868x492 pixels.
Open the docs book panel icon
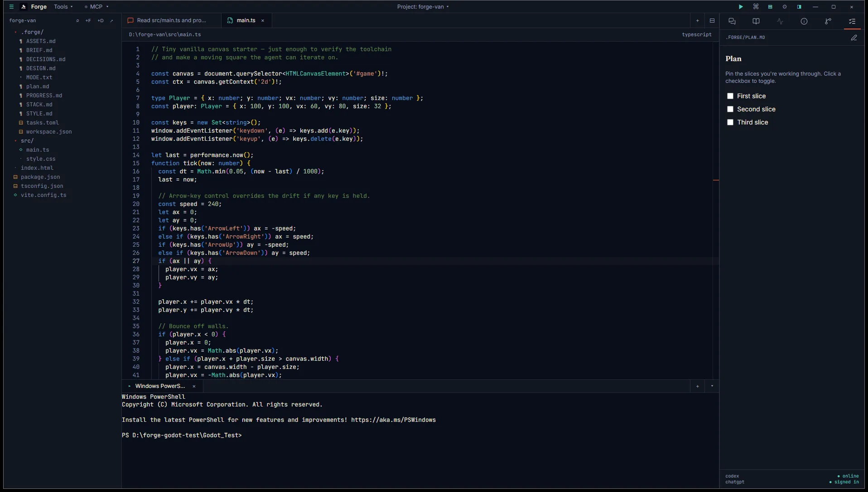coord(756,21)
